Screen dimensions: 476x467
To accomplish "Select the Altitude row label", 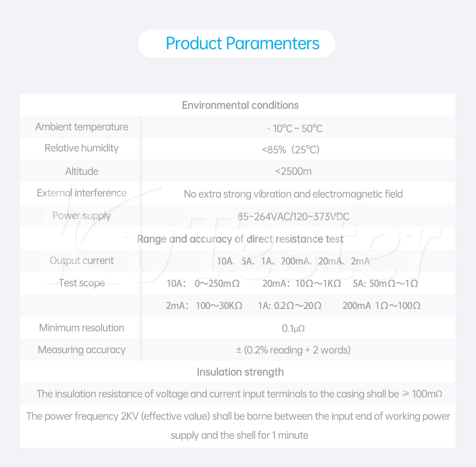I will [x=82, y=171].
